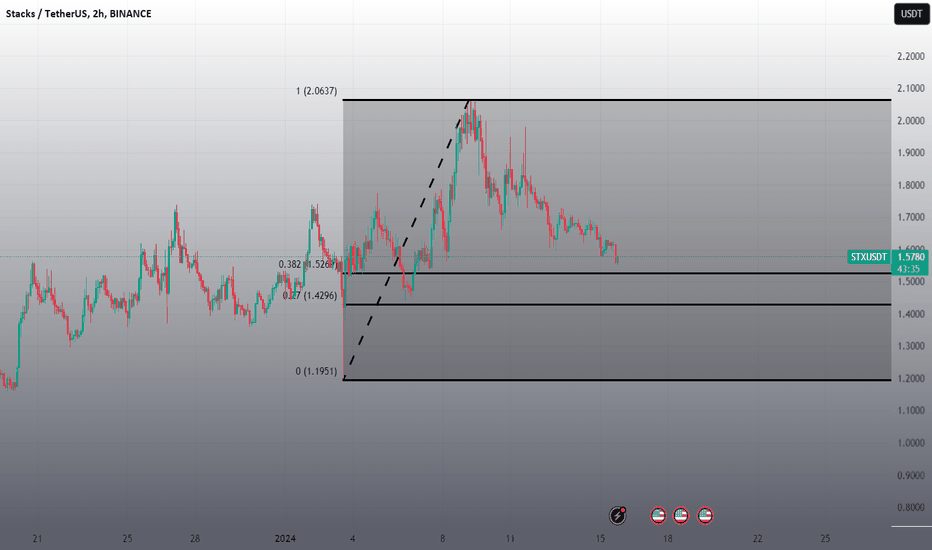Select the Fib level label 0.27 (1.4296)

[310, 296]
